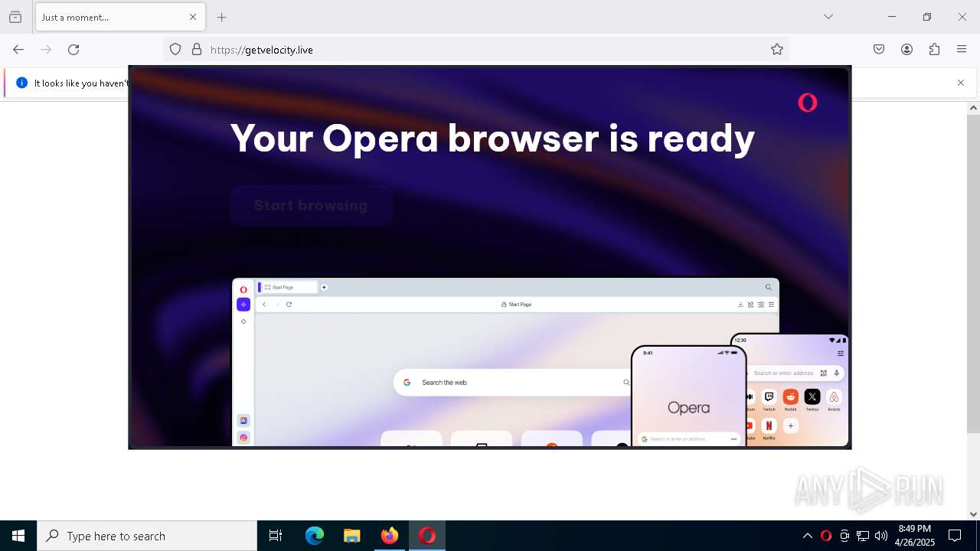Image resolution: width=980 pixels, height=551 pixels.
Task: Click the Start browsing button
Action: tap(311, 205)
